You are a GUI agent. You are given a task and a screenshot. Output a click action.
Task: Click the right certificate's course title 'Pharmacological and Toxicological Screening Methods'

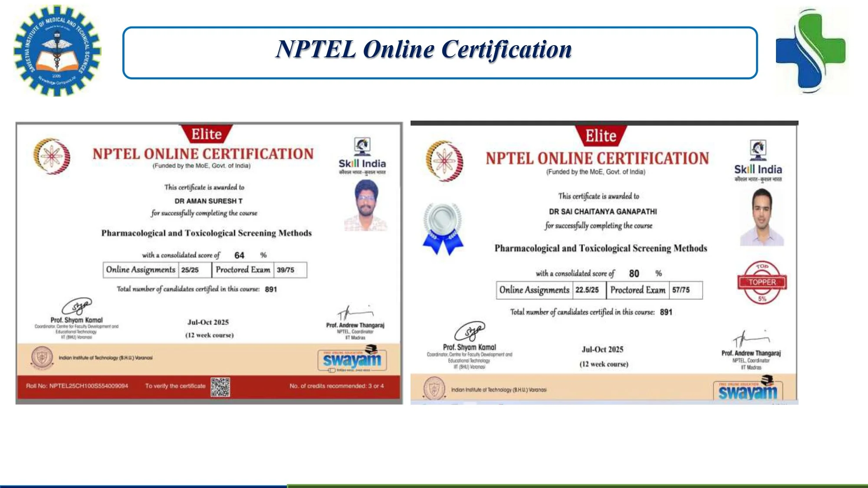(601, 248)
